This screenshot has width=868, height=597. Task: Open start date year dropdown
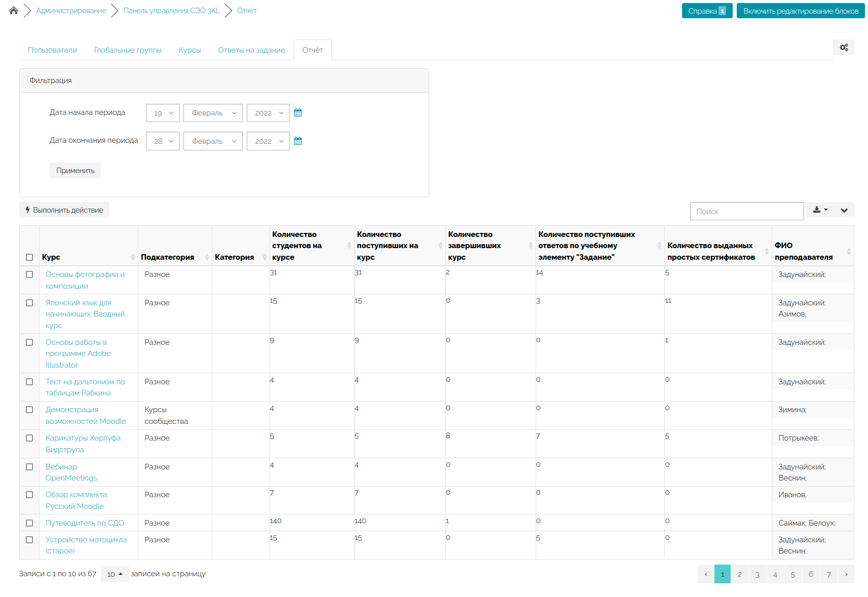[x=268, y=113]
